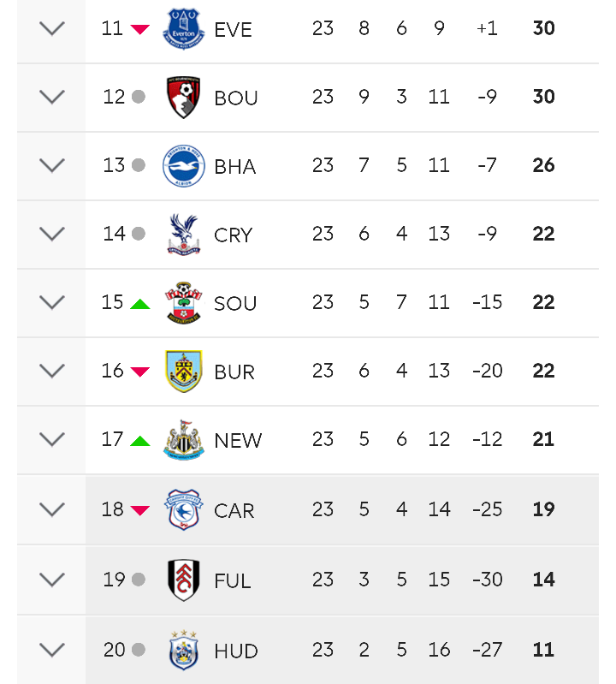Click the Brighton club badge

[x=184, y=166]
